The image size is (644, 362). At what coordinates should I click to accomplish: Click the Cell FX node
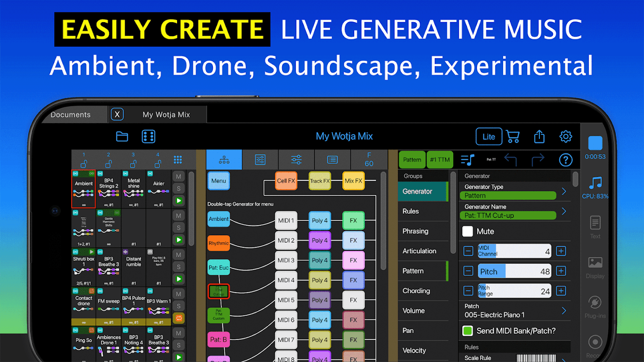[286, 181]
